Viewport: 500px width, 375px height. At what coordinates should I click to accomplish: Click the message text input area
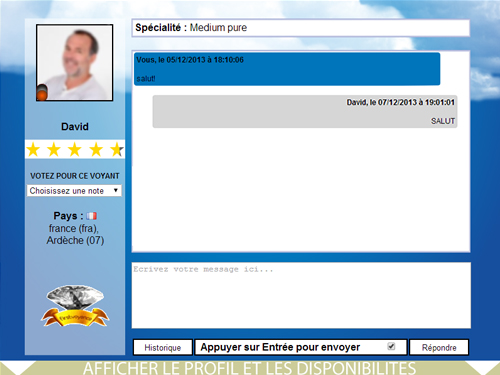pos(301,295)
